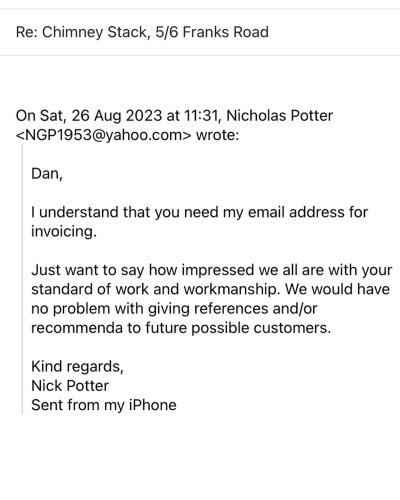The height and width of the screenshot is (500, 400).
Task: Click 'future possible customers.' text
Action: (238, 328)
